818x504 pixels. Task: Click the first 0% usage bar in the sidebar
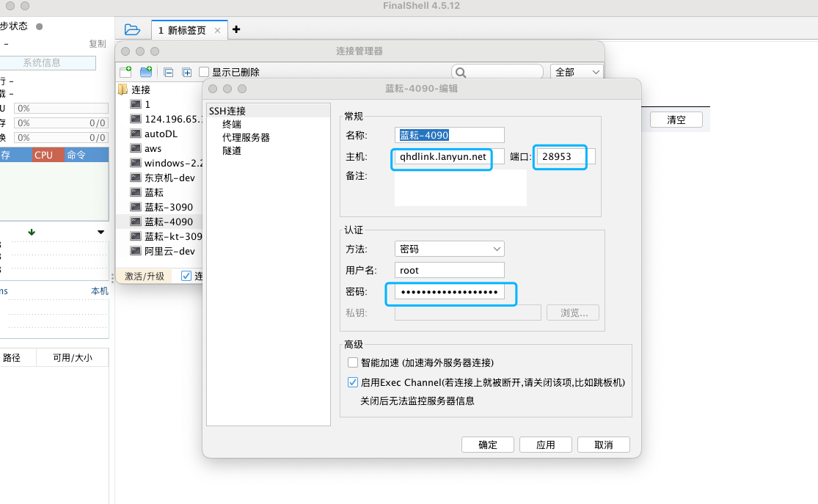(61, 109)
